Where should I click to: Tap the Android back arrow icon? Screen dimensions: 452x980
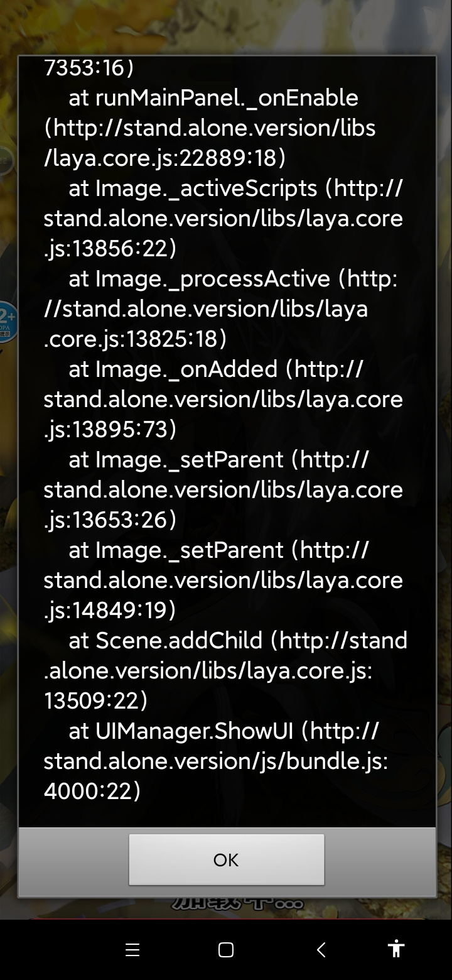(x=321, y=949)
